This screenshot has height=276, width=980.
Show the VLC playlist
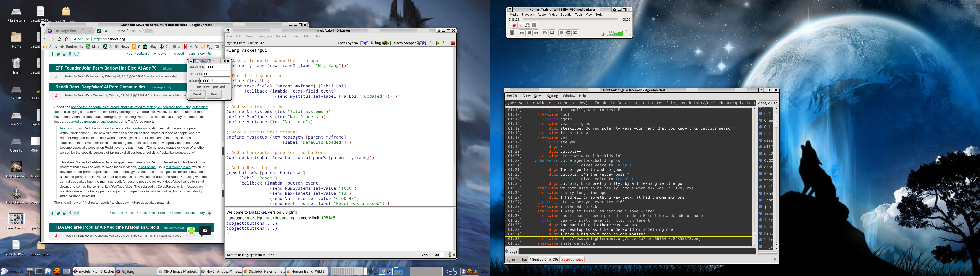(561, 33)
